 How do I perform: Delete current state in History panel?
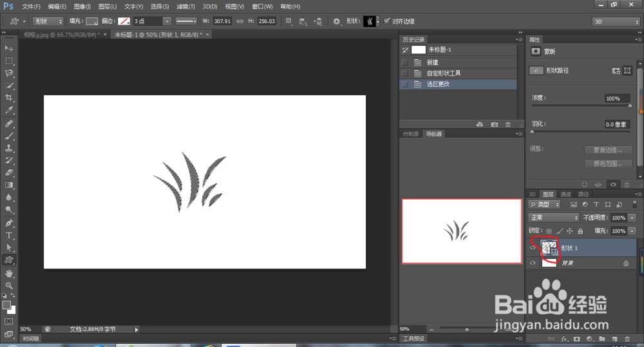click(508, 124)
